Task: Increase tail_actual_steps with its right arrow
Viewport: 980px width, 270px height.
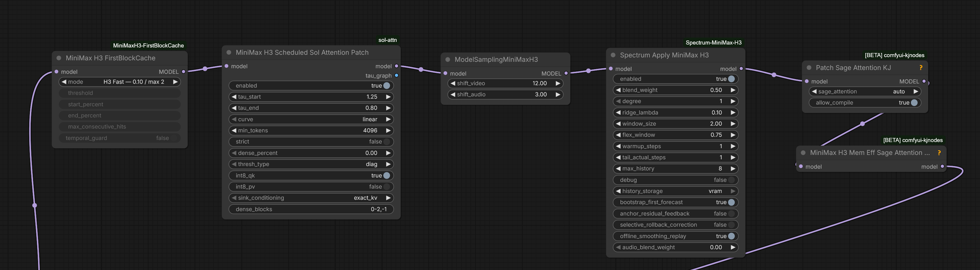Action: tap(733, 157)
